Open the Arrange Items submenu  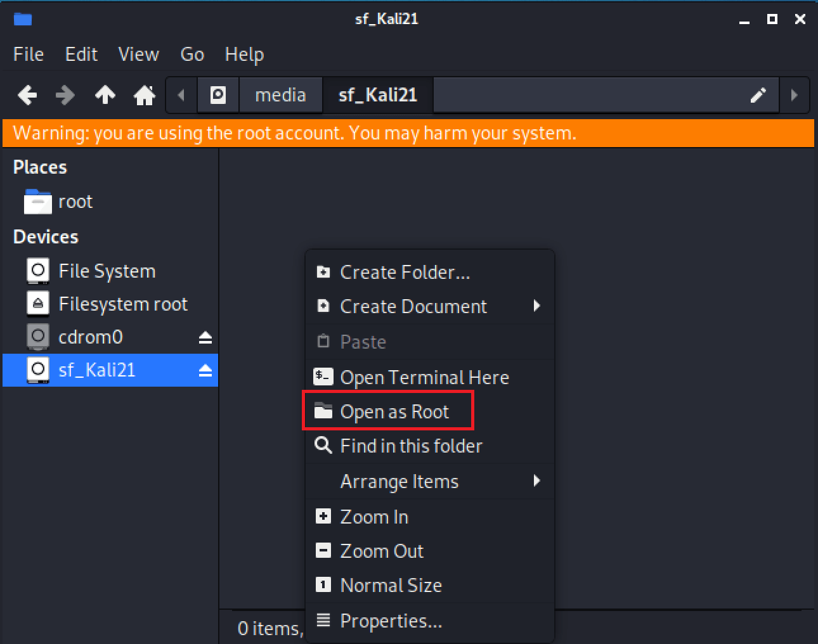tap(399, 482)
